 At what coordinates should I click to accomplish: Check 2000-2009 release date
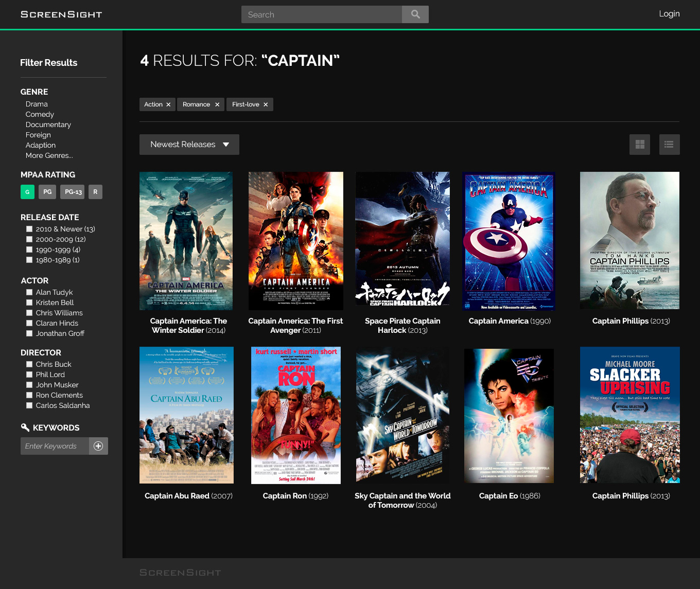(29, 239)
